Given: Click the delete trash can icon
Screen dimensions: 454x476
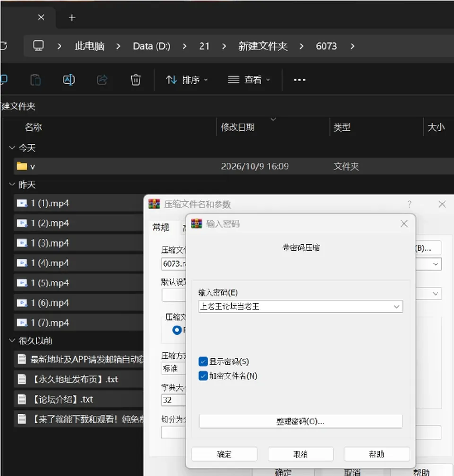Looking at the screenshot, I should click(136, 80).
